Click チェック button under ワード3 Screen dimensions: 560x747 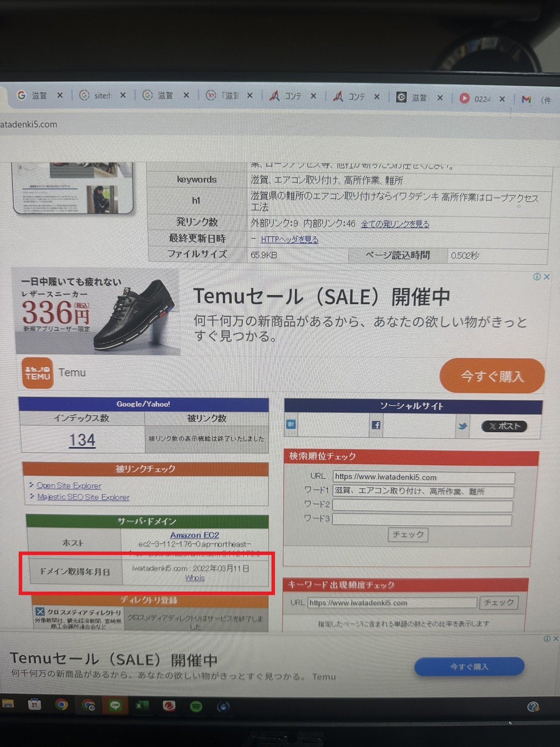(x=408, y=534)
